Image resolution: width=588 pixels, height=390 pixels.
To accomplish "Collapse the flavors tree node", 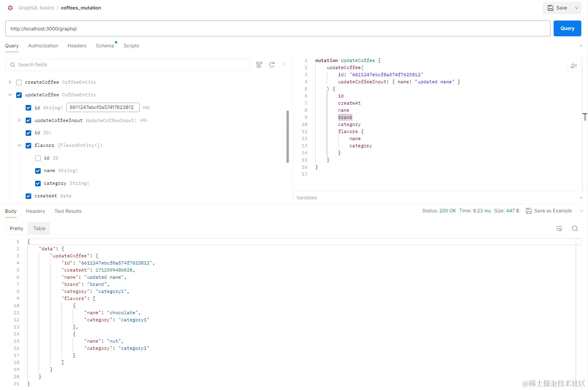I will tap(19, 145).
